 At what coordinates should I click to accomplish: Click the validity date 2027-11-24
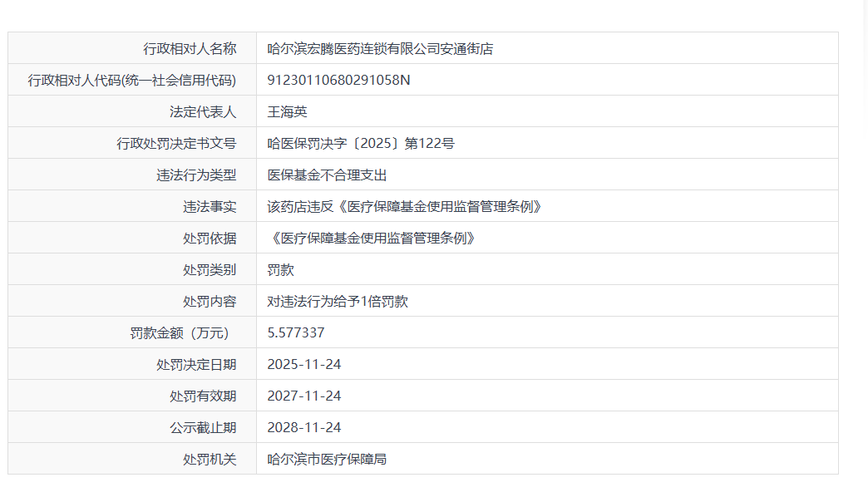tap(303, 396)
